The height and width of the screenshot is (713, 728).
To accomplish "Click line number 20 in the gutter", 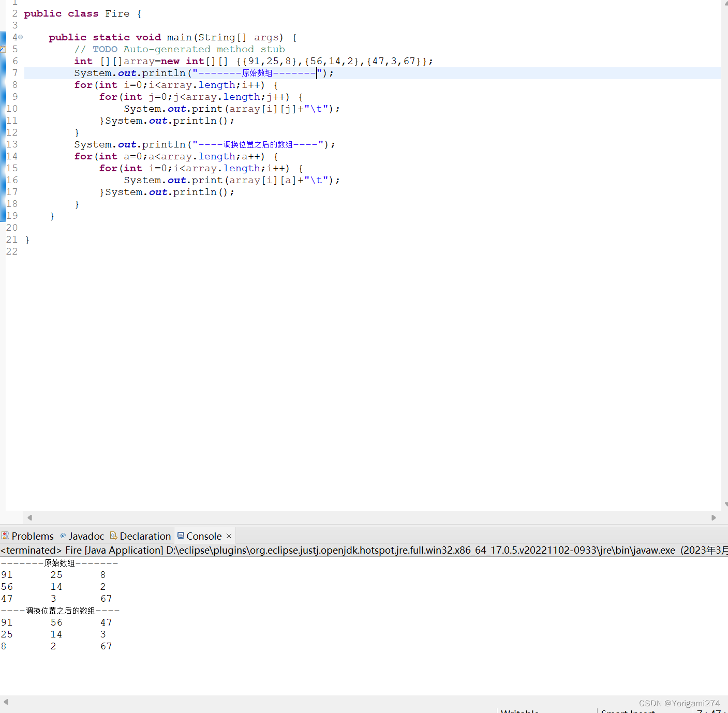I will [x=11, y=228].
